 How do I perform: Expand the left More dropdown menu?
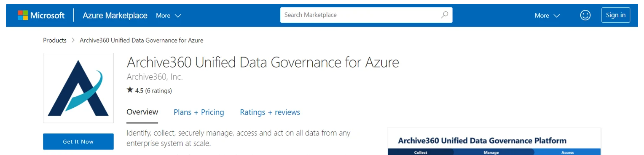(168, 16)
